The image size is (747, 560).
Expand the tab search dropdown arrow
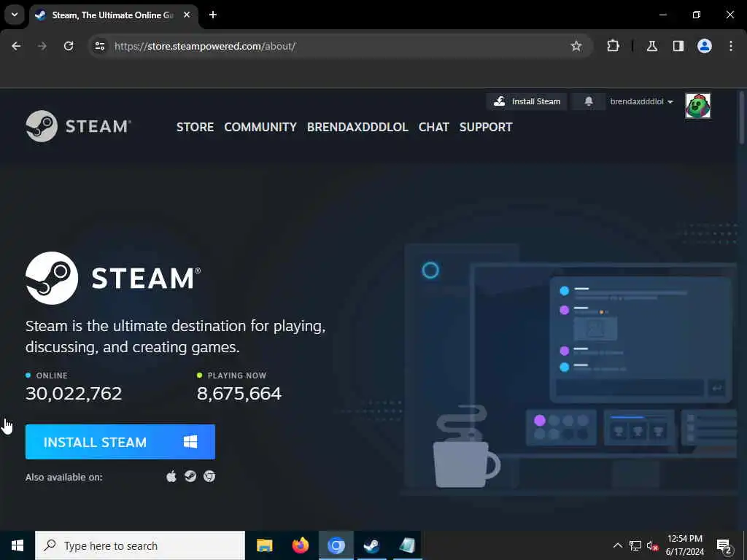click(x=15, y=15)
